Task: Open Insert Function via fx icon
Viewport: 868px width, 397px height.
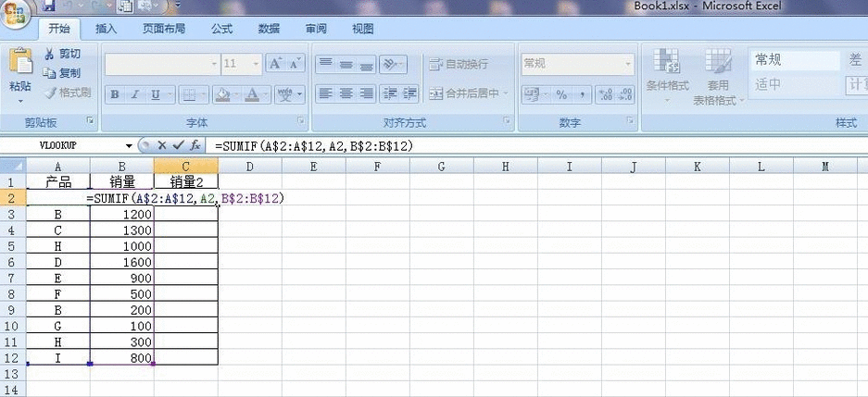Action: tap(195, 146)
